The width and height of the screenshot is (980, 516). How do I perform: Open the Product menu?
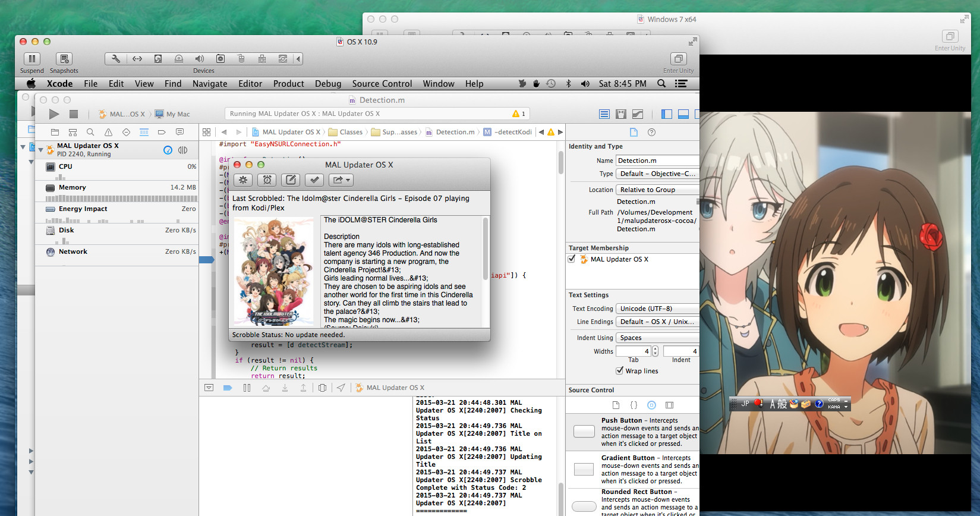(288, 84)
